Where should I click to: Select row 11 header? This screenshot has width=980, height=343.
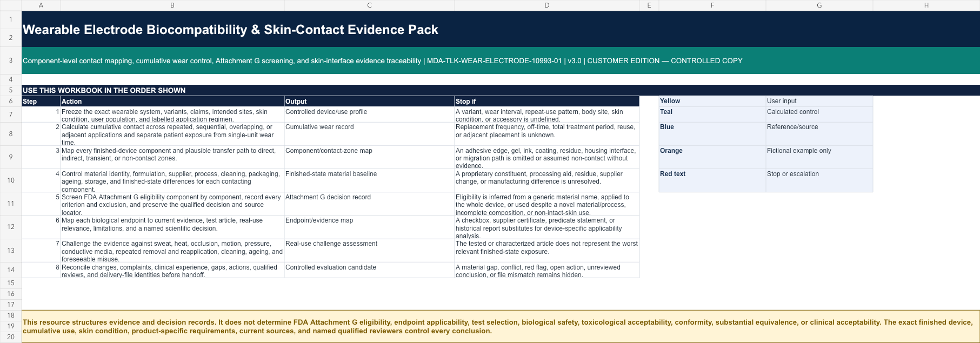coord(11,204)
